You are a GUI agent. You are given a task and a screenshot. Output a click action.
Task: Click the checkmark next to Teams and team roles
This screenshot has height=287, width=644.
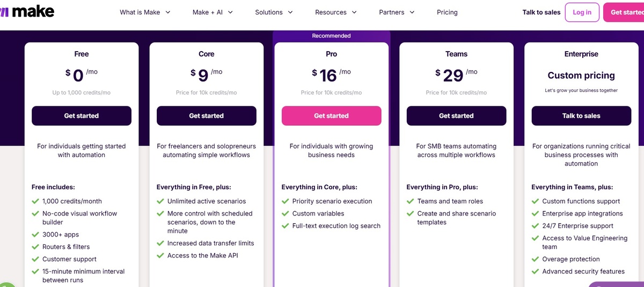(x=411, y=202)
